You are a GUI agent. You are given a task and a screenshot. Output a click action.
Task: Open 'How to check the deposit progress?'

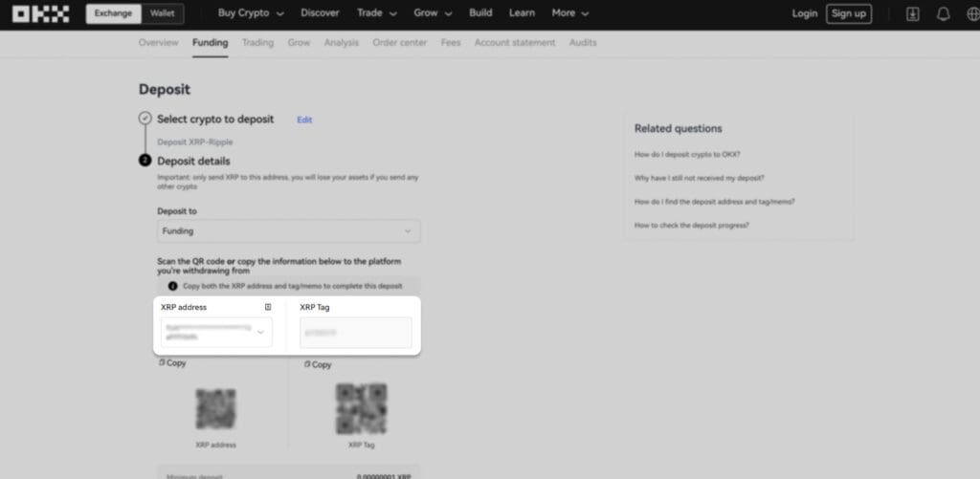pos(692,226)
